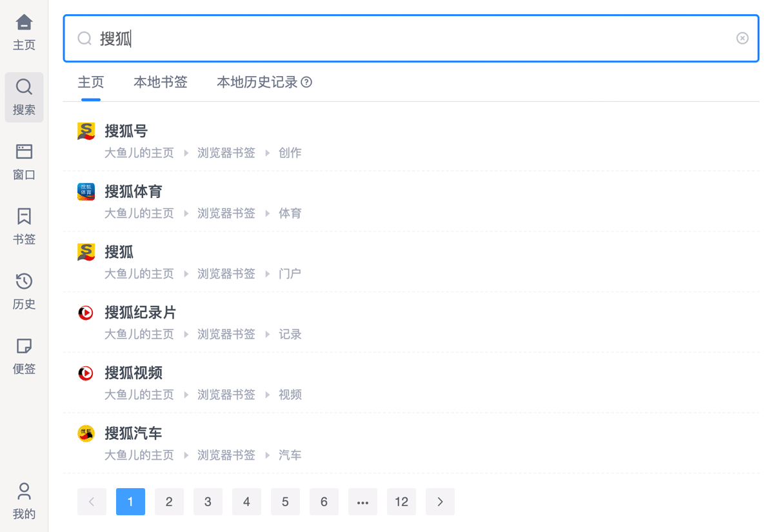Go to the next results page
Screen dimensions: 774x532
440,502
